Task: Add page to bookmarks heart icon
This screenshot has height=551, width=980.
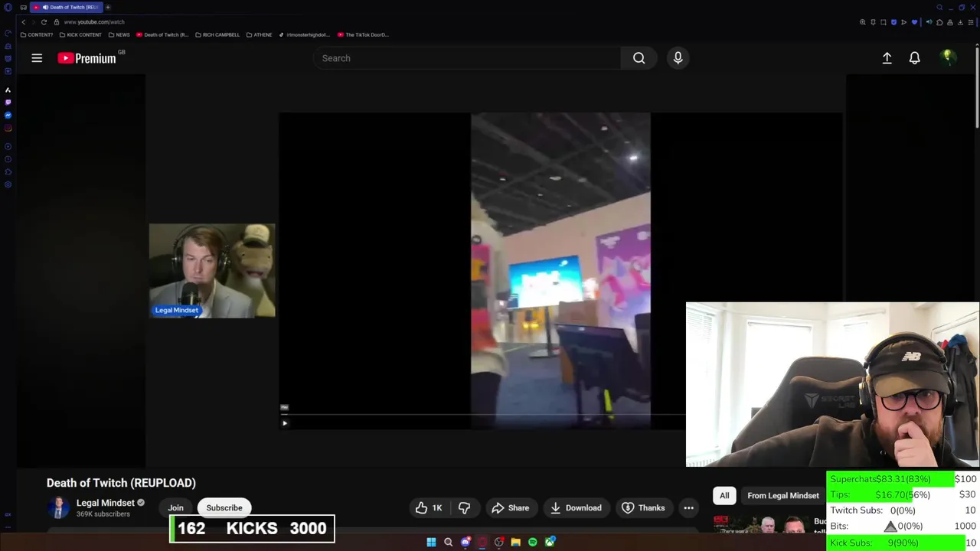Action: pos(914,22)
